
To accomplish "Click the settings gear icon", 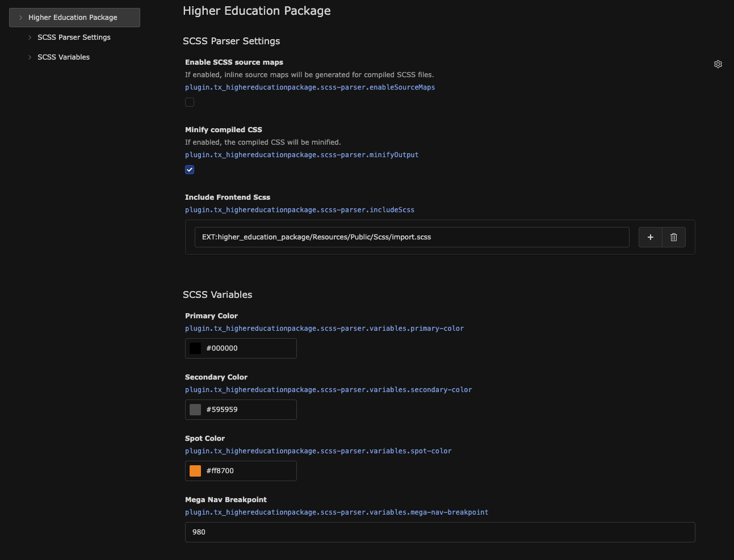I will [x=718, y=64].
